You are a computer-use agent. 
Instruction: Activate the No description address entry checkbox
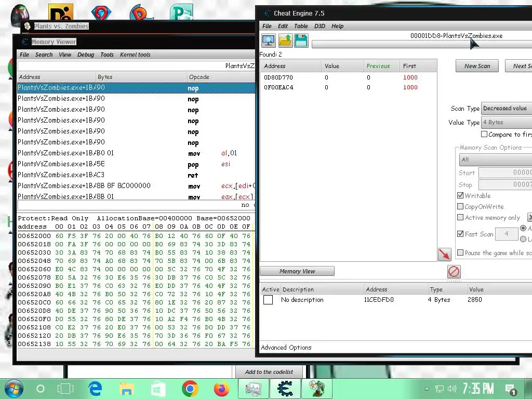click(268, 300)
